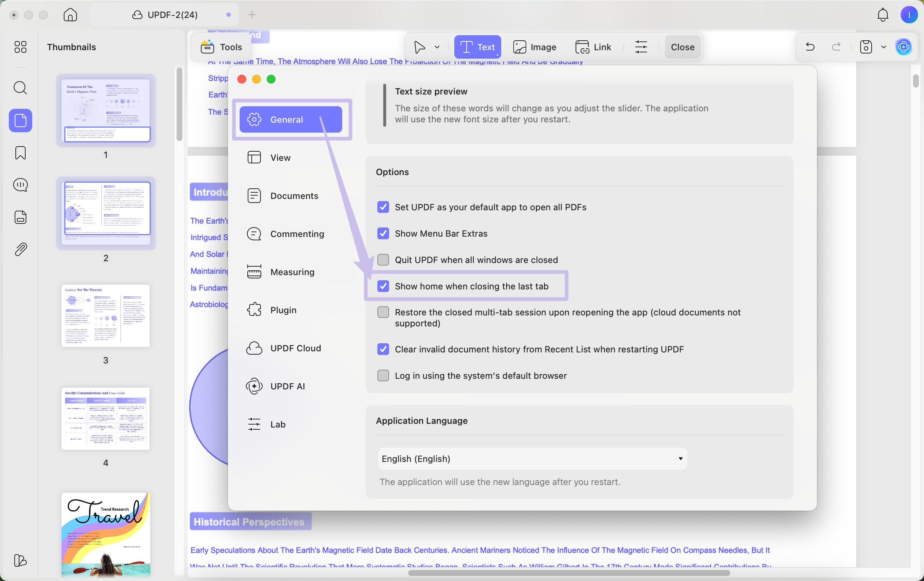Open the Tools button
Viewport: 924px width, 581px height.
(x=221, y=47)
